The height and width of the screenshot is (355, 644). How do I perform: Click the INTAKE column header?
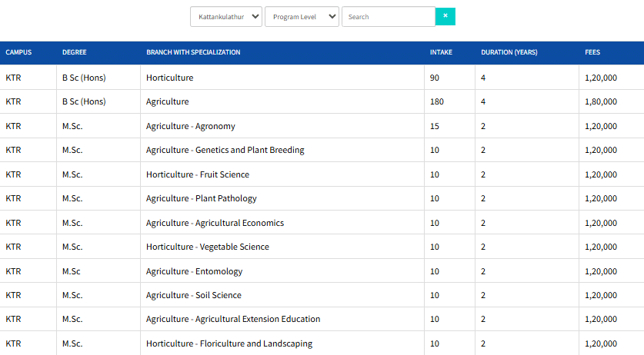441,52
